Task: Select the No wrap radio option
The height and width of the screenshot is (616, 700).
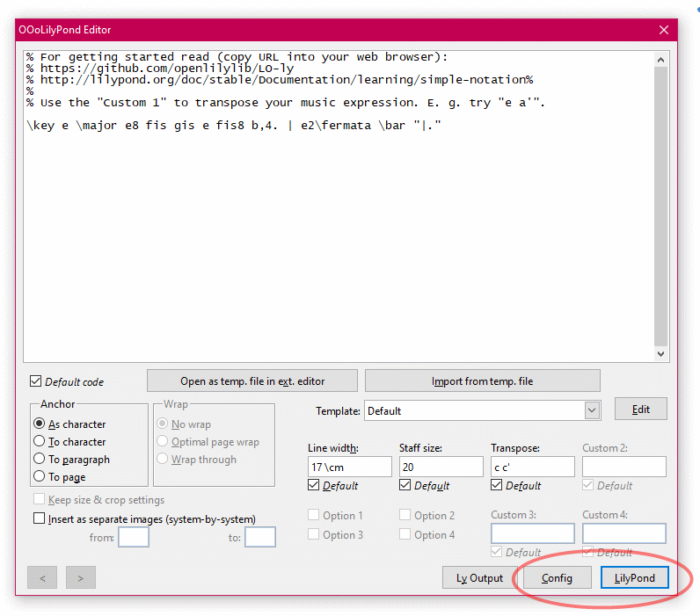Action: pyautogui.click(x=163, y=424)
